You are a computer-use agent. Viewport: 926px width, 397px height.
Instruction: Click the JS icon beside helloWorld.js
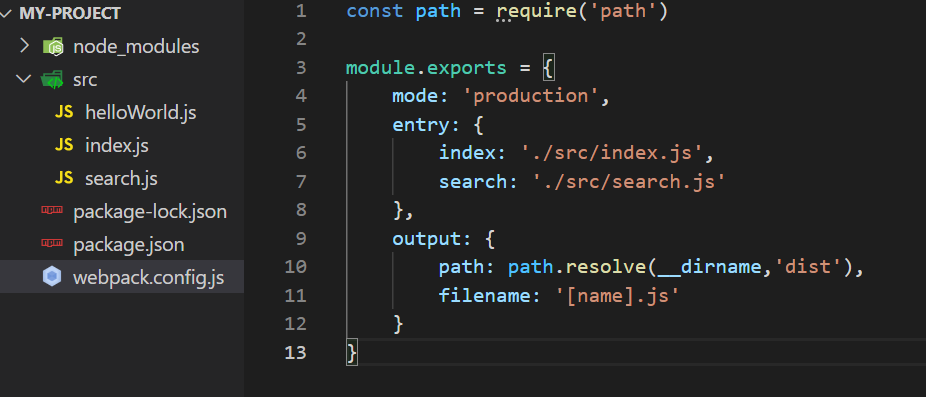tap(64, 112)
